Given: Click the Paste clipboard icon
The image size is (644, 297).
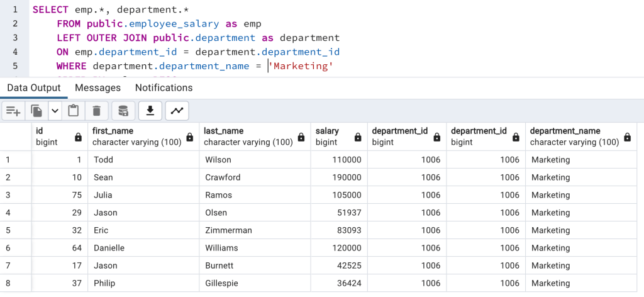Looking at the screenshot, I should pyautogui.click(x=74, y=111).
